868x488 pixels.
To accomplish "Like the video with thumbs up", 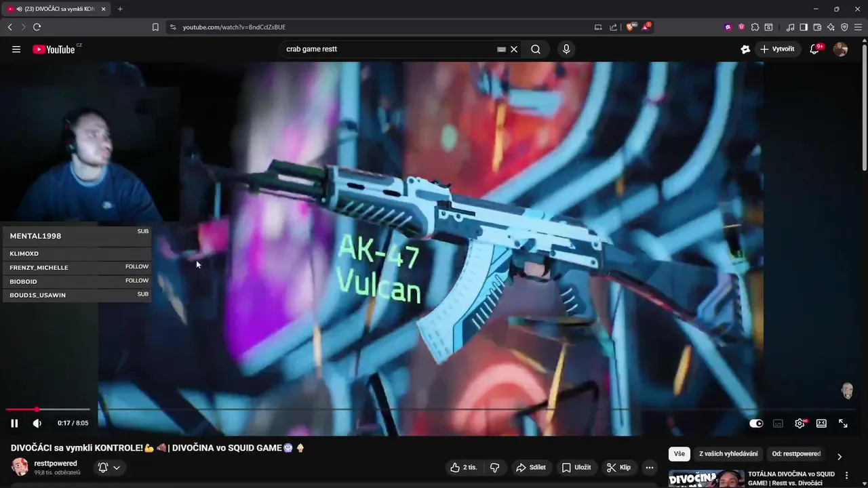I will click(464, 467).
